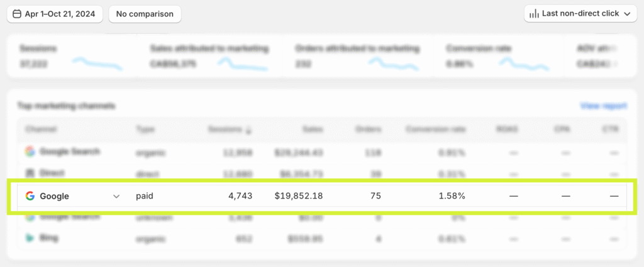Click the bar chart icon beside attribution model
Screen dimensions: 644x267
pyautogui.click(x=534, y=14)
